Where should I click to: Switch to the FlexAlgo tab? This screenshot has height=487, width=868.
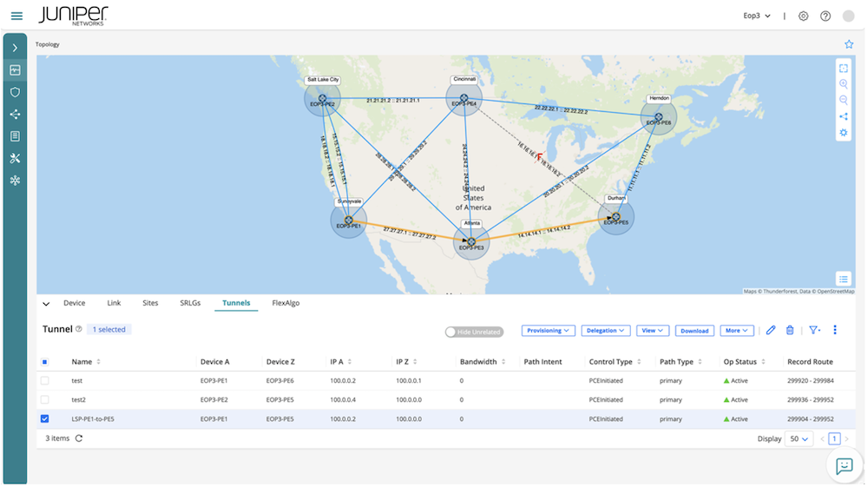pyautogui.click(x=286, y=303)
